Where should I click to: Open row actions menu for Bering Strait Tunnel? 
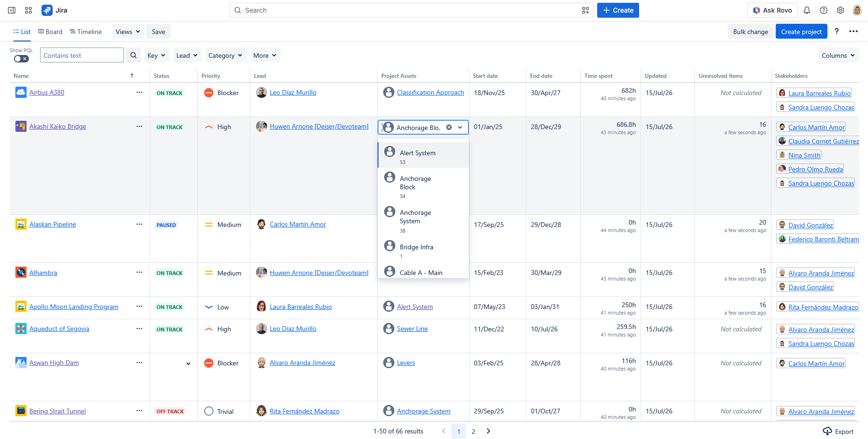pos(139,411)
